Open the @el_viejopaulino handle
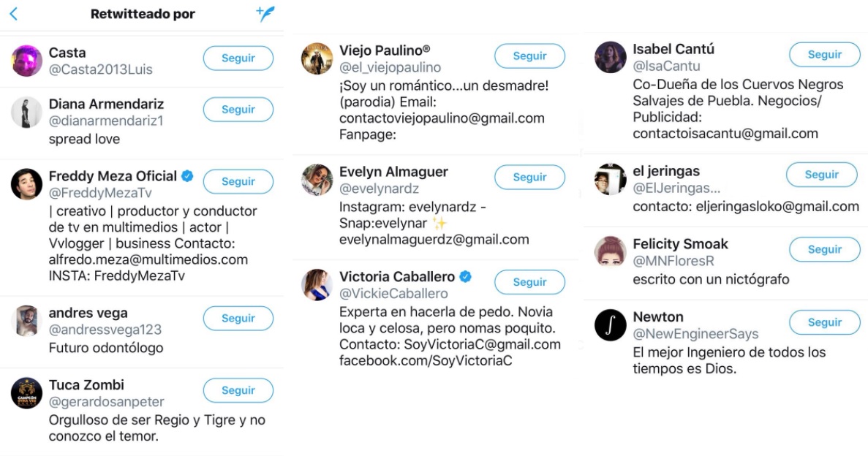This screenshot has width=868, height=456. [x=390, y=68]
